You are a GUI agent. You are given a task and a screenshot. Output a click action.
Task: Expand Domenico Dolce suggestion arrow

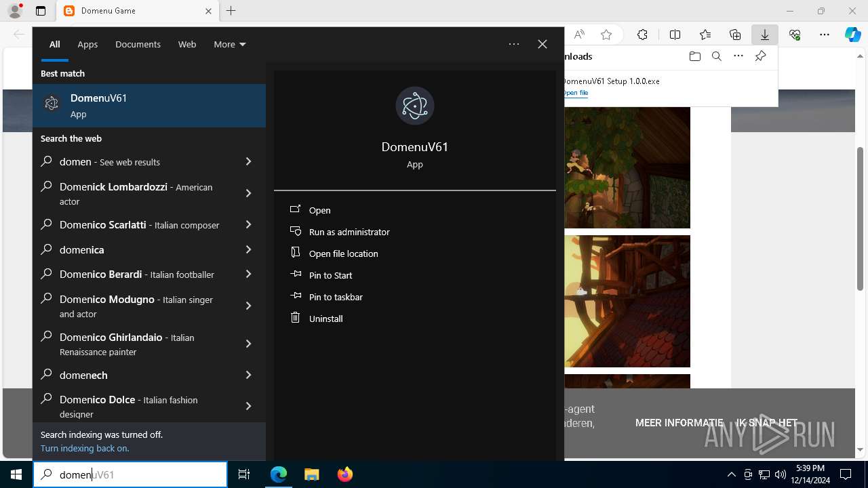(x=248, y=406)
